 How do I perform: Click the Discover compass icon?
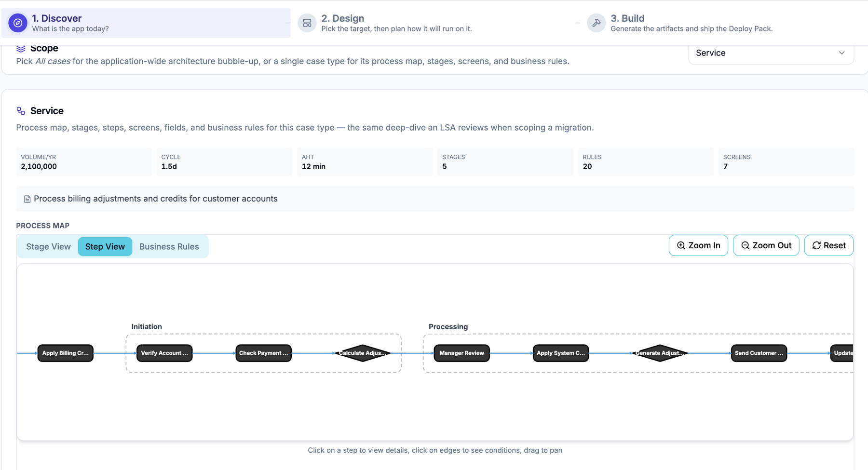(x=18, y=23)
